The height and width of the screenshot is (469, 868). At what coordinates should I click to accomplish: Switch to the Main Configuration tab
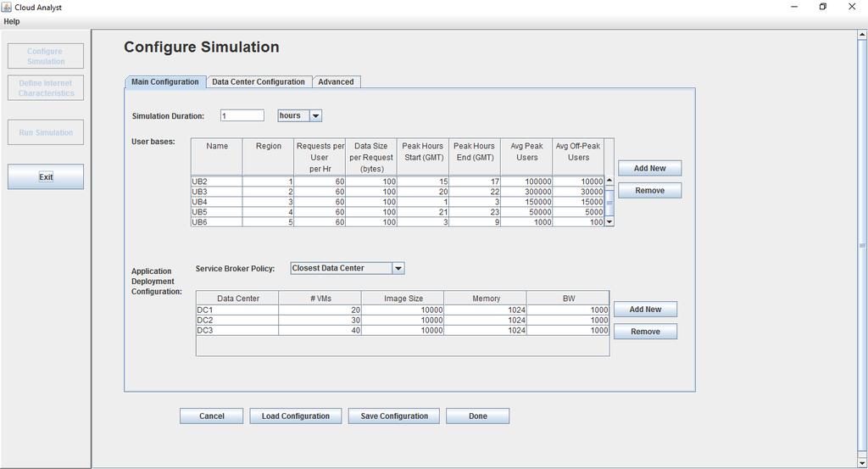point(165,82)
